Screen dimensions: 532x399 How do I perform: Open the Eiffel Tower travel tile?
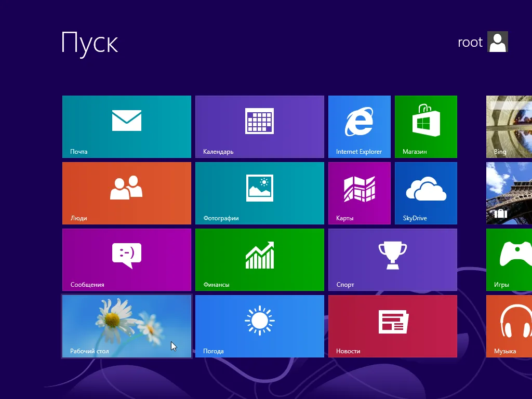coord(509,193)
